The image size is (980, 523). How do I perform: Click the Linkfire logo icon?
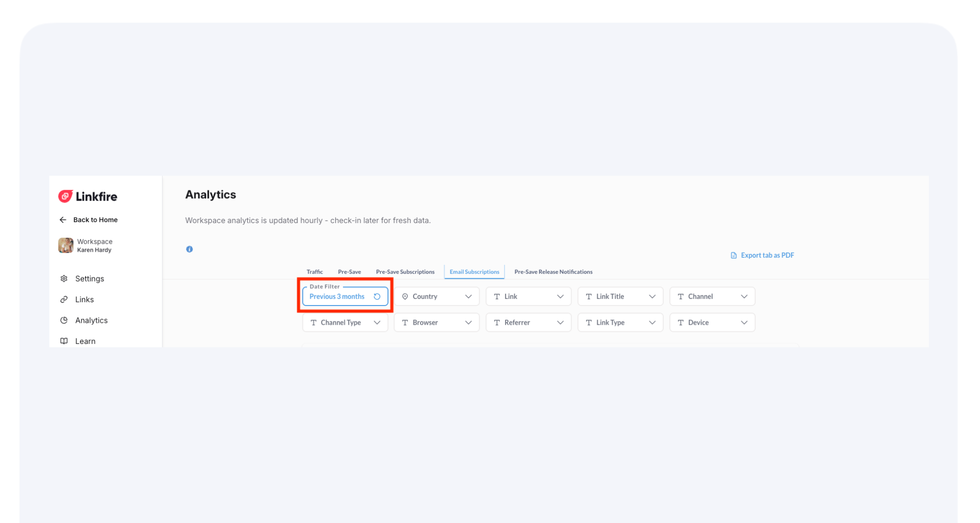(x=65, y=196)
